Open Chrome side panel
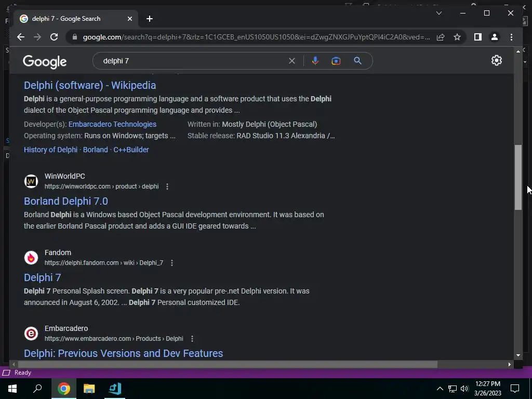This screenshot has height=399, width=532. tap(478, 37)
